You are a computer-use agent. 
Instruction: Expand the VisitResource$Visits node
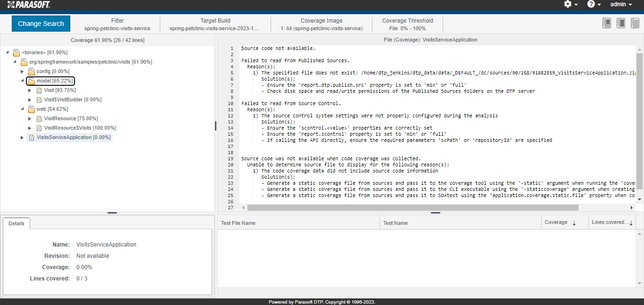click(x=30, y=128)
